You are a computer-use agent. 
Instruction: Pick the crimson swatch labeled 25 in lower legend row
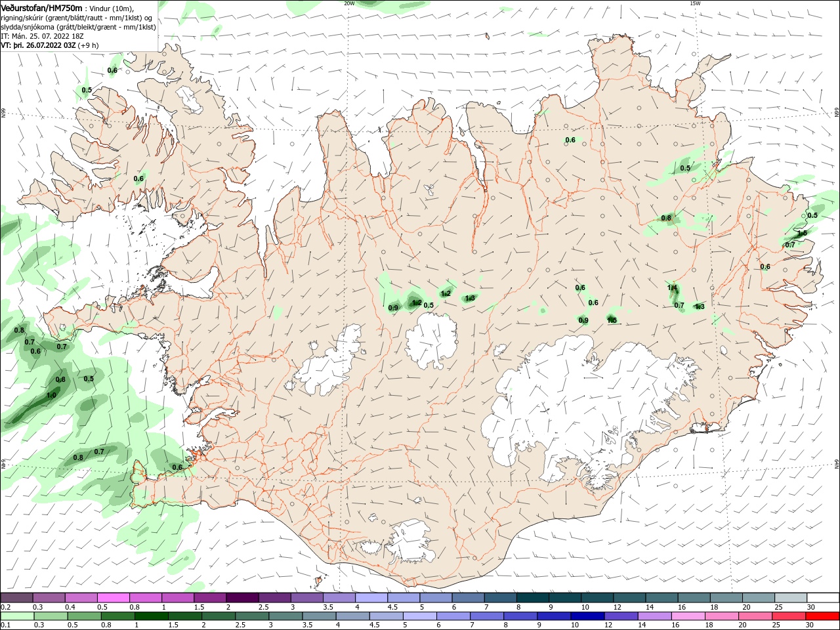[x=789, y=616]
